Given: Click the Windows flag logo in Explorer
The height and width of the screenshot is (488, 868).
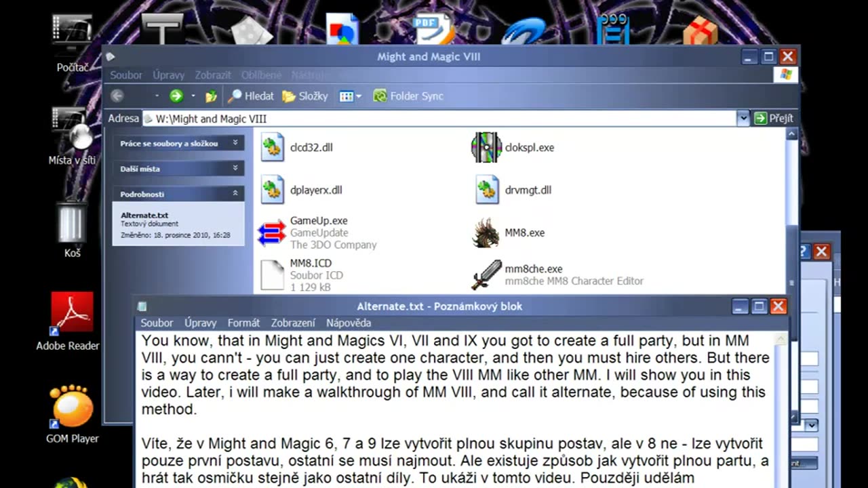Looking at the screenshot, I should pyautogui.click(x=786, y=75).
